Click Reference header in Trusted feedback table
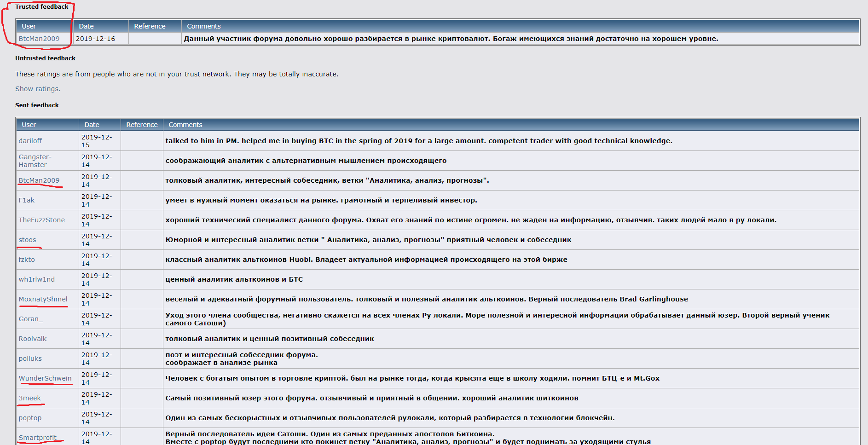 pos(150,26)
